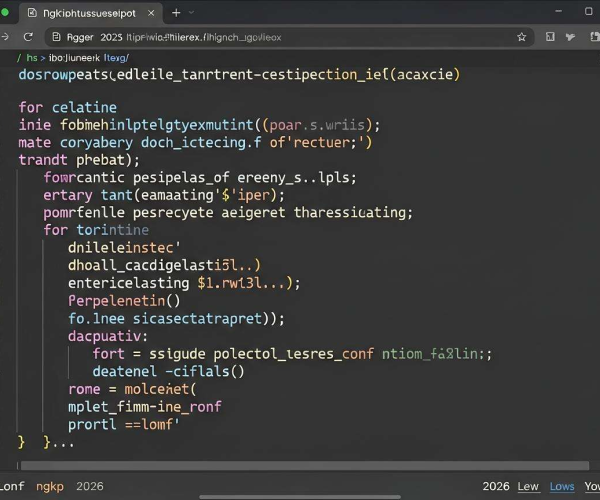Click code line 'rome = molcenet('
Screen dimensions: 600x500
(132, 389)
